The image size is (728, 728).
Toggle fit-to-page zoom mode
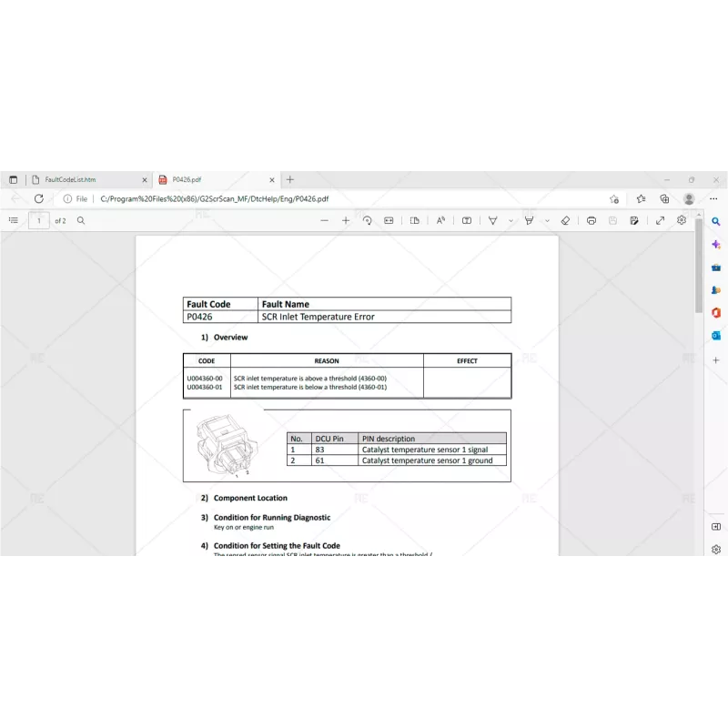388,220
